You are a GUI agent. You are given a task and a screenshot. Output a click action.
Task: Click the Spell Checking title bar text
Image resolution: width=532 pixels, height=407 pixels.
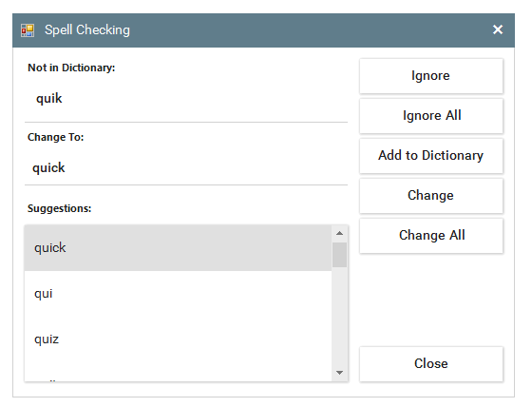(x=87, y=29)
